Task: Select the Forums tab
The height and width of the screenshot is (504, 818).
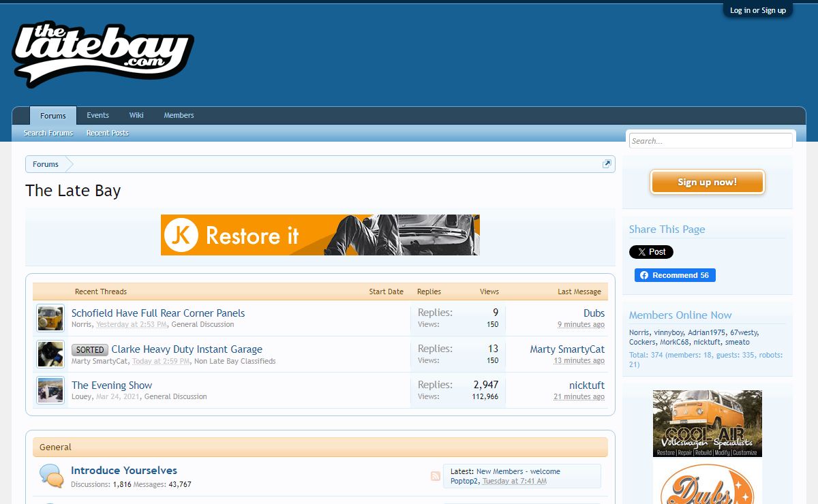Action: click(53, 116)
